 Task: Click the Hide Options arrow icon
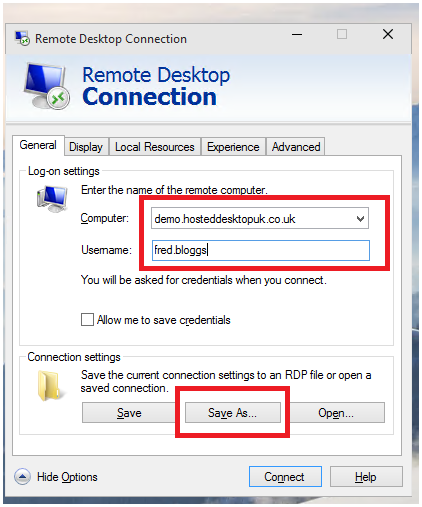click(22, 477)
